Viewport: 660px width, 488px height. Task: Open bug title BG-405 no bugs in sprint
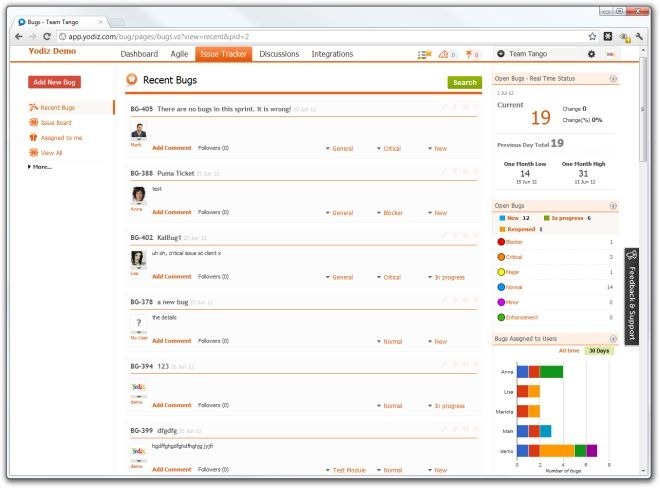224,109
